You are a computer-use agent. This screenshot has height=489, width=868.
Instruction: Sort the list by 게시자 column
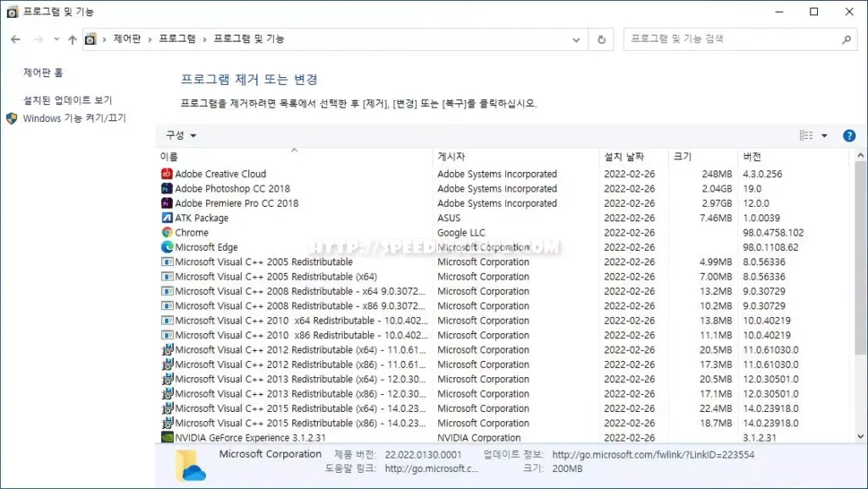coord(516,157)
